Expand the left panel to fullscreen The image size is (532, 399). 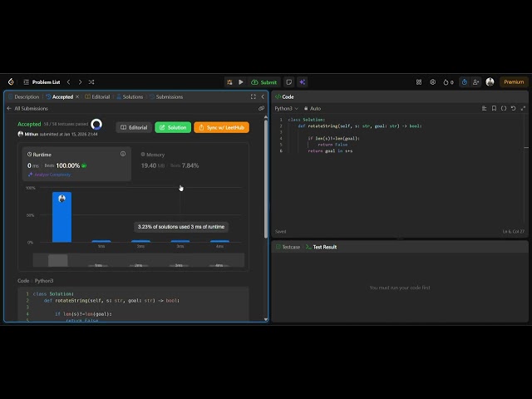(253, 96)
